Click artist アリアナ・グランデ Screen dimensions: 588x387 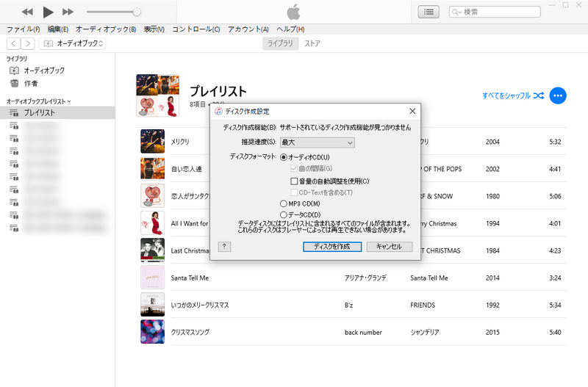[365, 278]
